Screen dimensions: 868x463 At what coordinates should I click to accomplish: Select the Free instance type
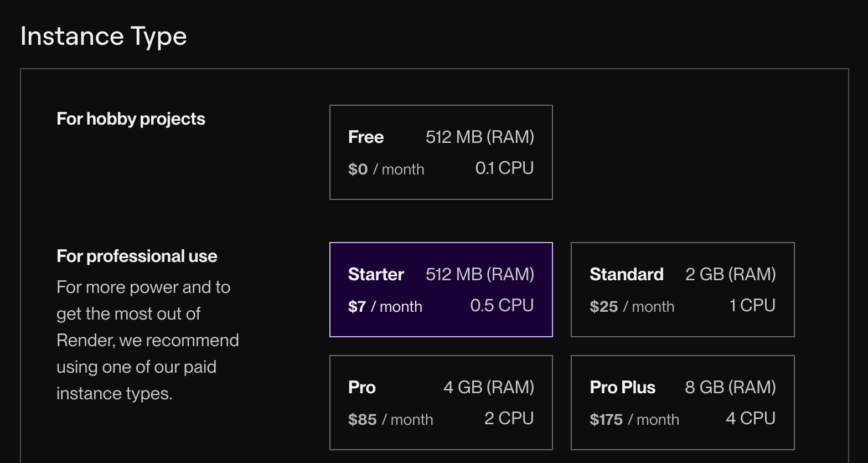coord(441,152)
